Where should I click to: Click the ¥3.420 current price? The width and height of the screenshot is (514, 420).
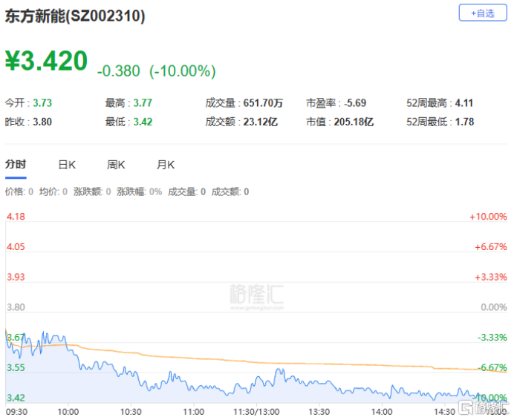47,62
